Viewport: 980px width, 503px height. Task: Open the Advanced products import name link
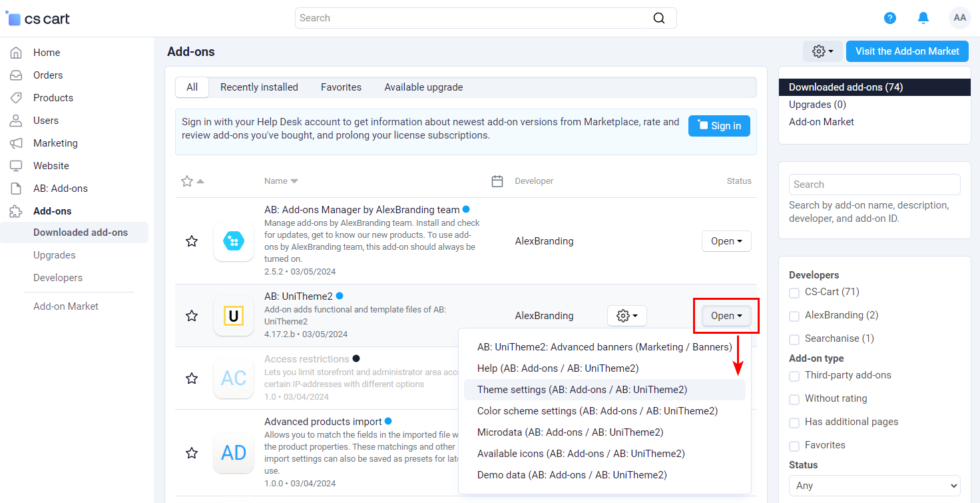pos(323,422)
